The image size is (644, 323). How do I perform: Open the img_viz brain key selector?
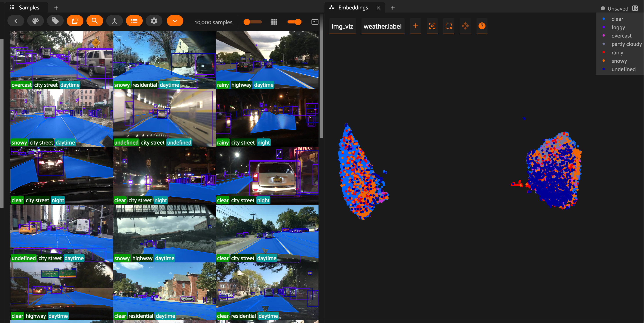pos(342,26)
